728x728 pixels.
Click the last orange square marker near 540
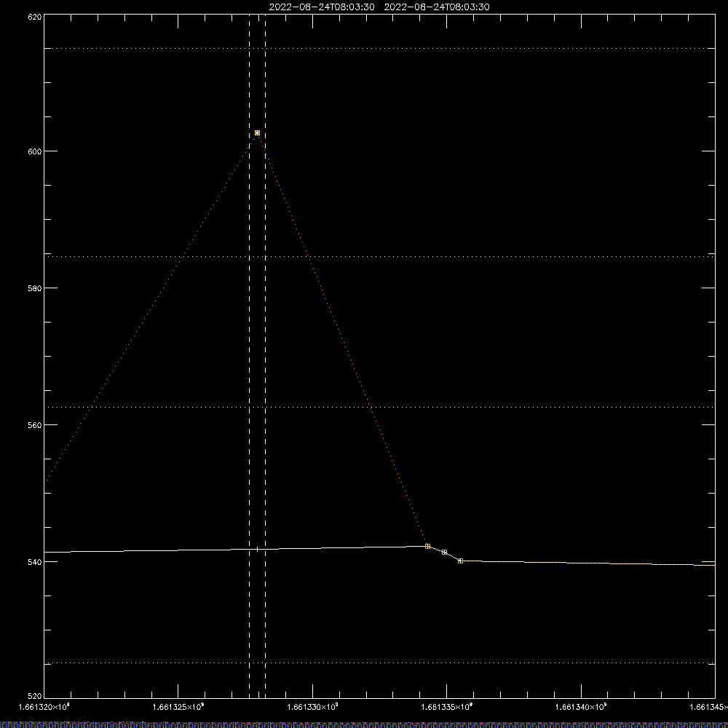pos(461,561)
